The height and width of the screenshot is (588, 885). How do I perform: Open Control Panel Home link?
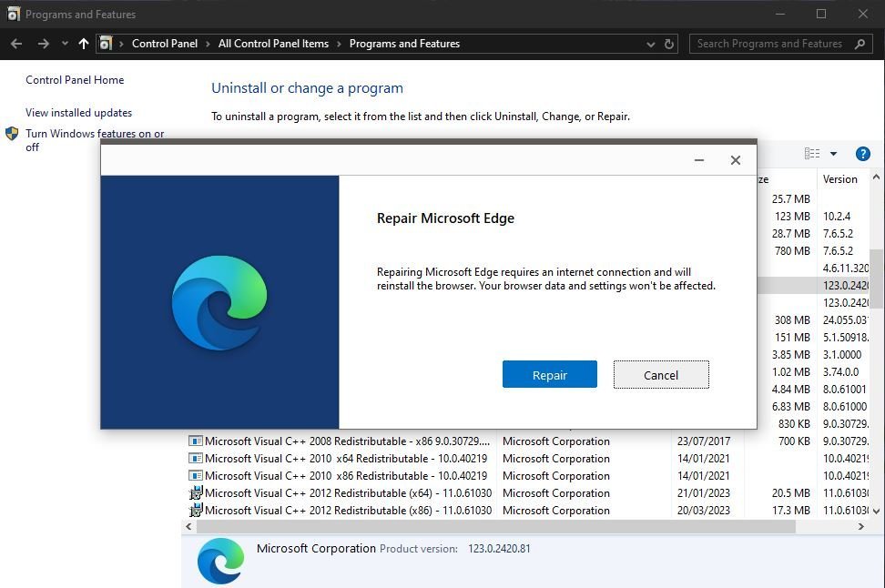click(x=75, y=80)
